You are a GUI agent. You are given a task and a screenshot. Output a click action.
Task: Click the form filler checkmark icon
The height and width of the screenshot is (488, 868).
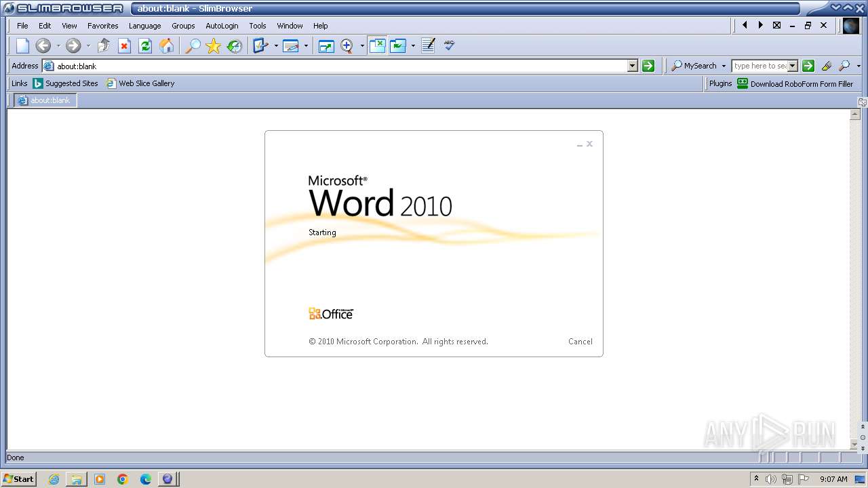coord(260,45)
